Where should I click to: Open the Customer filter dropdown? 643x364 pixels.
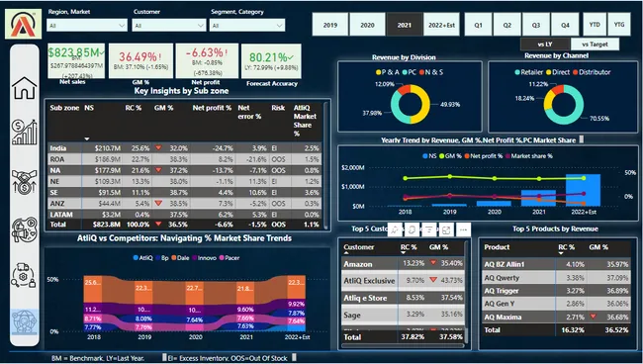pyautogui.click(x=168, y=26)
